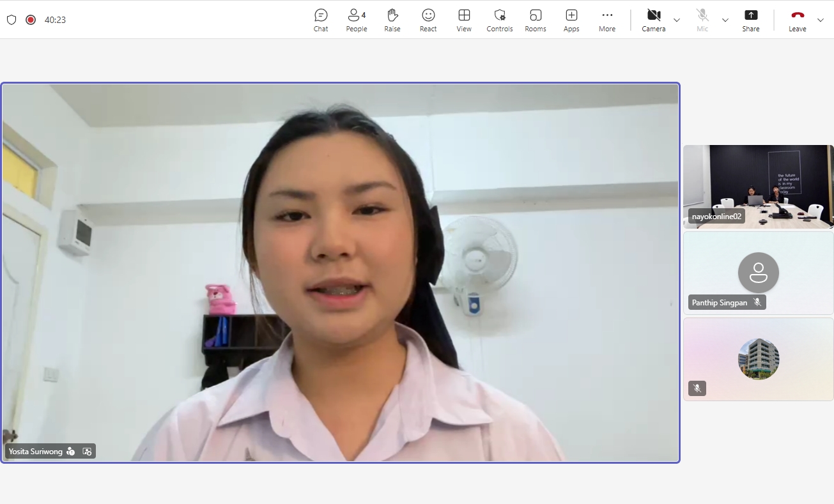Show the People participants list
Image resolution: width=834 pixels, height=504 pixels.
356,20
